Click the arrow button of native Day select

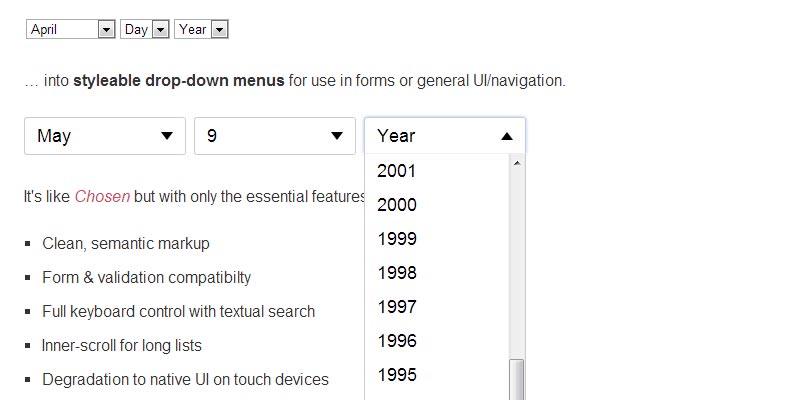(x=160, y=30)
